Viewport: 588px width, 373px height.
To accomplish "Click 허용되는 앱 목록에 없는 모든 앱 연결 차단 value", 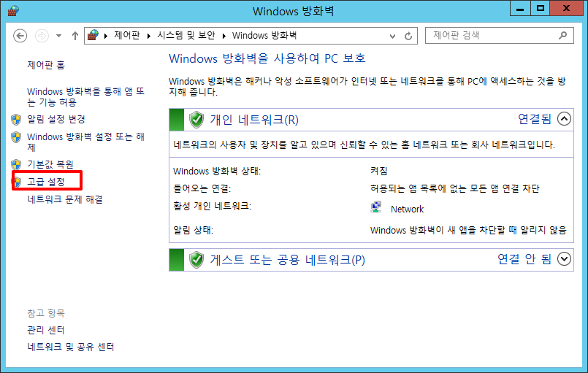I will (x=454, y=188).
